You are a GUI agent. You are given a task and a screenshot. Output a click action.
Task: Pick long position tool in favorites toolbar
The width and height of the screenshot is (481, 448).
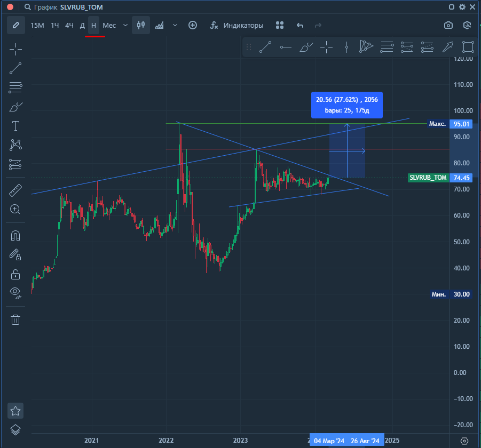(x=407, y=47)
